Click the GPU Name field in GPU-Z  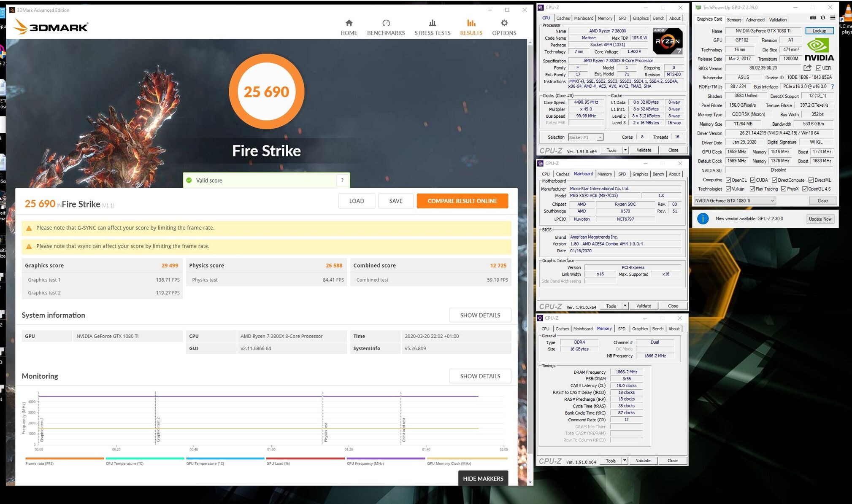point(763,31)
